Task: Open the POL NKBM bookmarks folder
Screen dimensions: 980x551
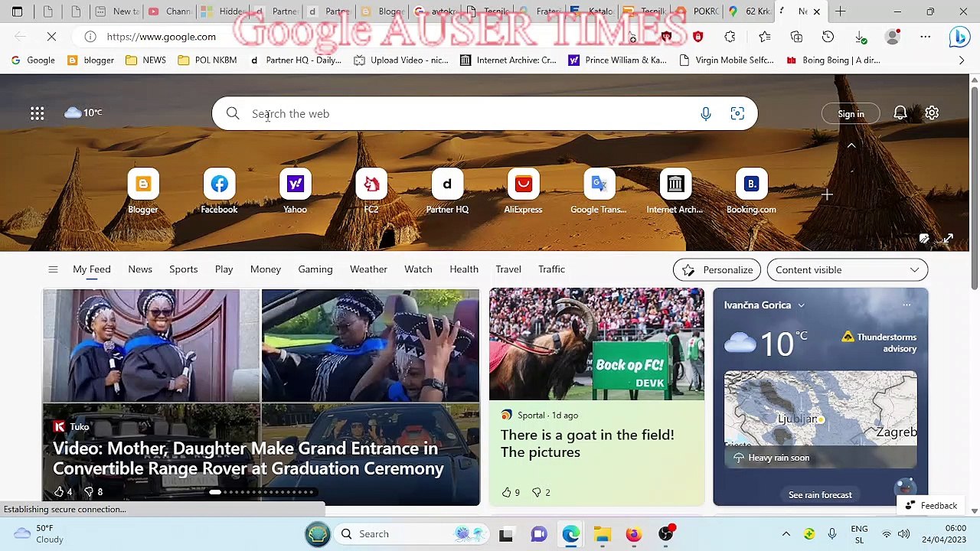Action: [207, 60]
